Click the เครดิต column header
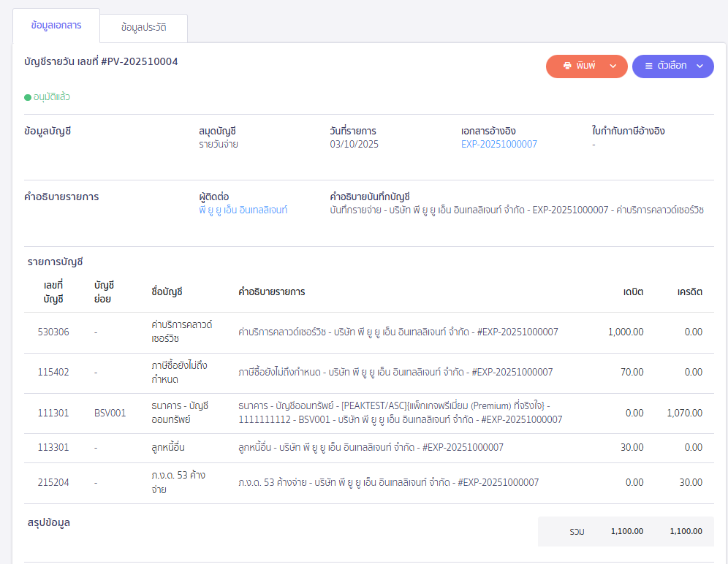728x564 pixels. click(x=689, y=291)
